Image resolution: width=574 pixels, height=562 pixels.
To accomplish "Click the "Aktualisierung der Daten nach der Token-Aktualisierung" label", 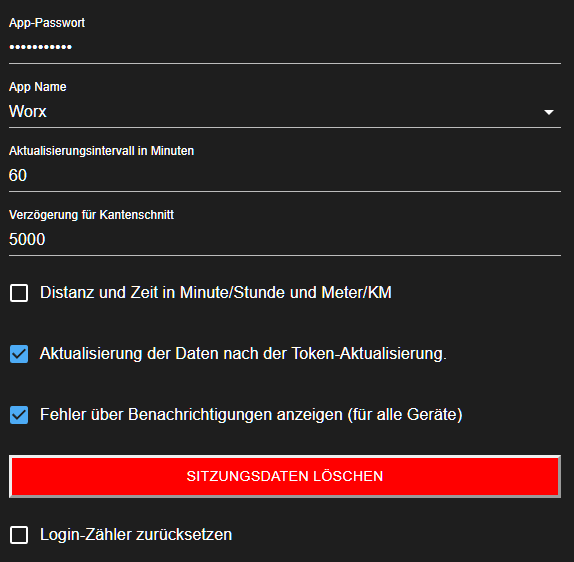I will [x=243, y=354].
